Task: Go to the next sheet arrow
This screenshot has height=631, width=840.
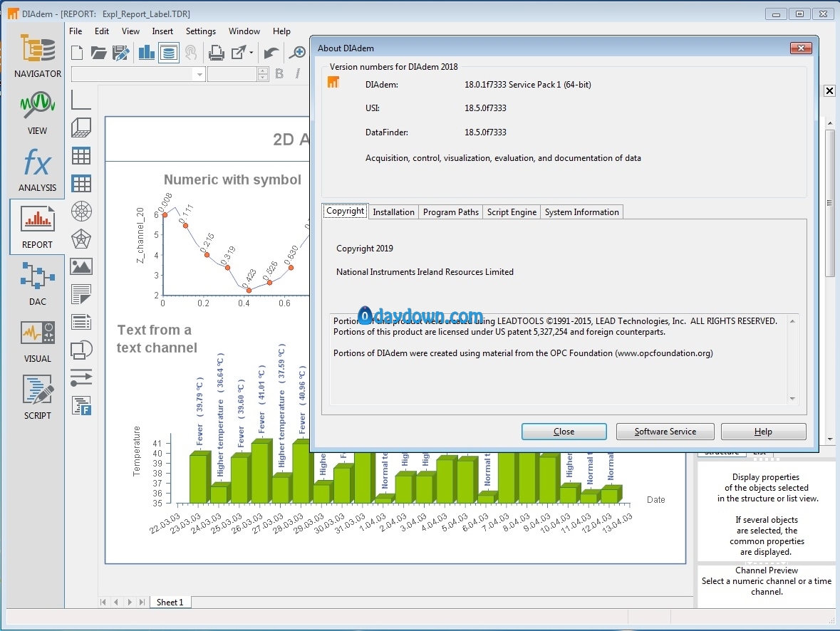Action: [x=129, y=602]
